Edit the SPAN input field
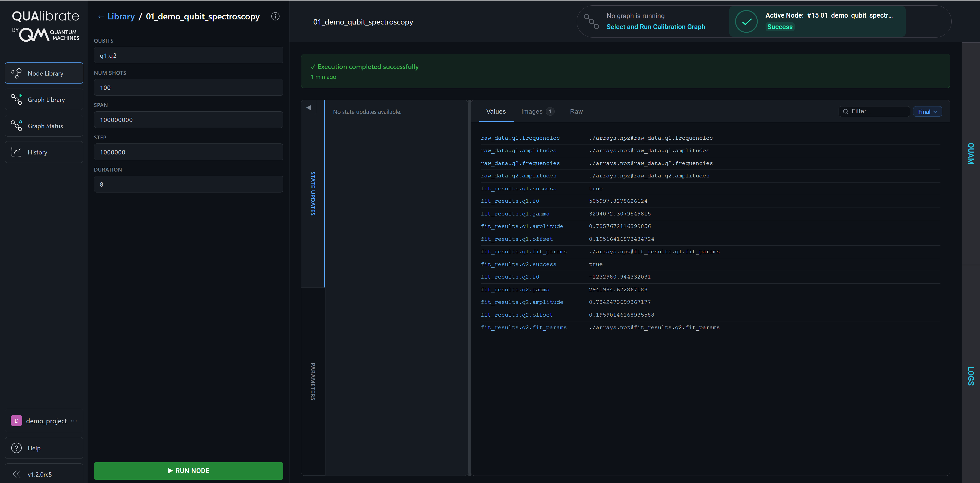980x483 pixels. pos(188,120)
